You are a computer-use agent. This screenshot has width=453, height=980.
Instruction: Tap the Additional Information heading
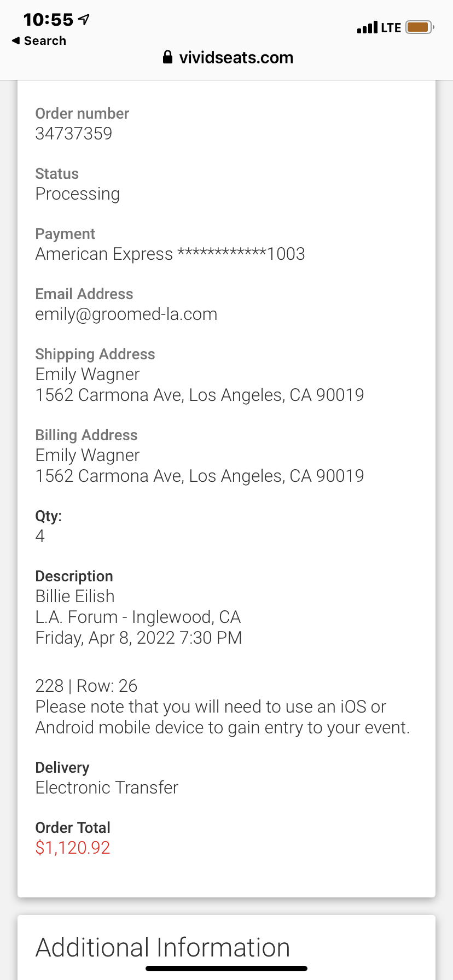[162, 947]
